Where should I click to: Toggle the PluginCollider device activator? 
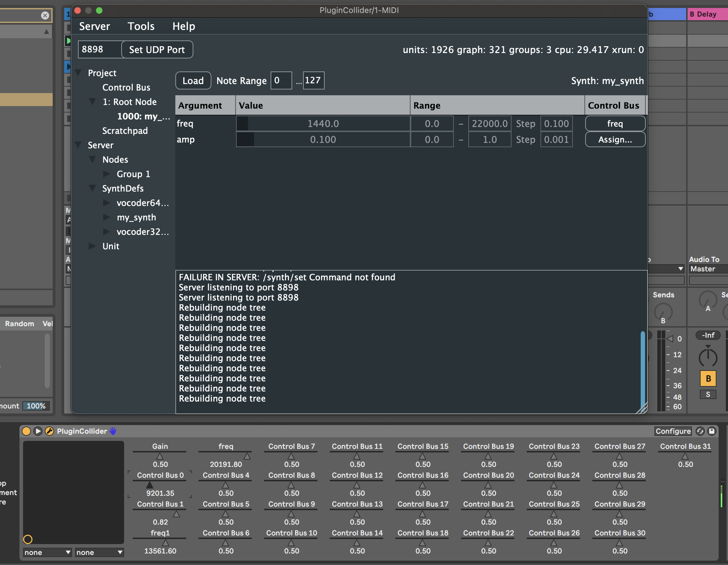tap(26, 431)
